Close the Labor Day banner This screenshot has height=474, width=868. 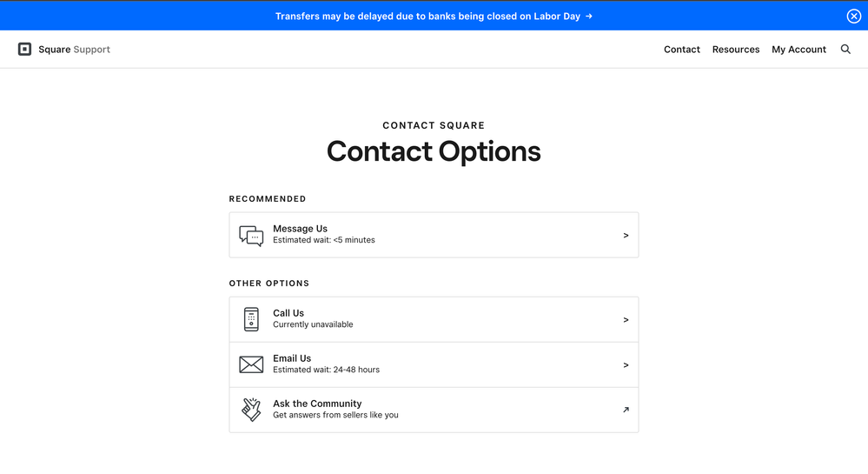point(854,17)
